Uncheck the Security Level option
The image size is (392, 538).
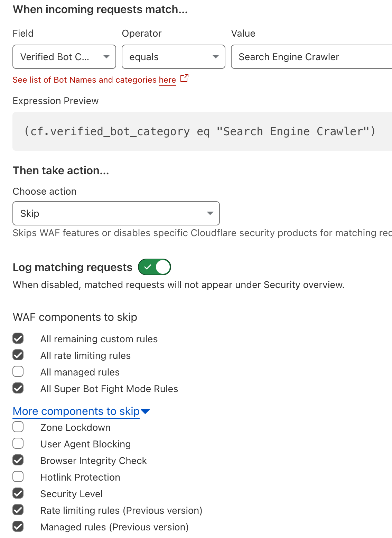click(x=18, y=493)
